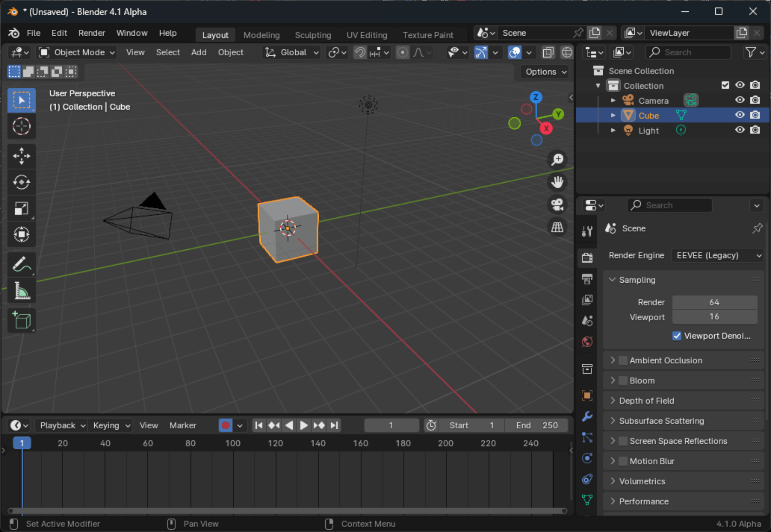Open the Render Engine dropdown
This screenshot has height=532, width=771.
[717, 255]
